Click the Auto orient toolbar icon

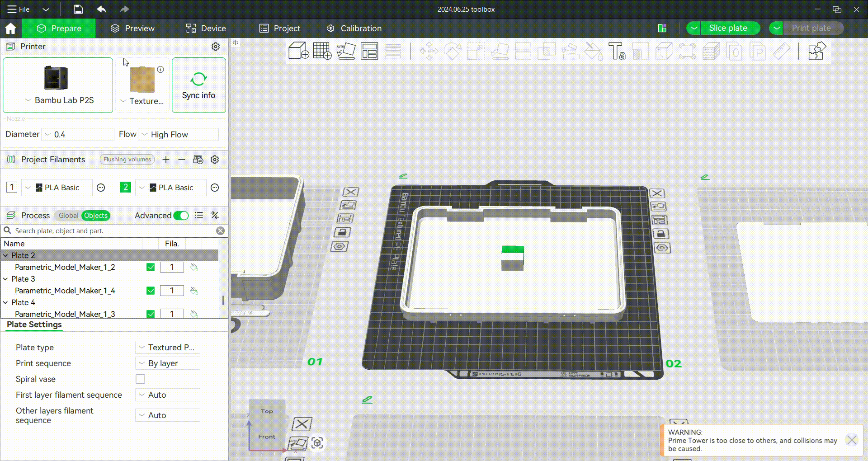(x=346, y=51)
